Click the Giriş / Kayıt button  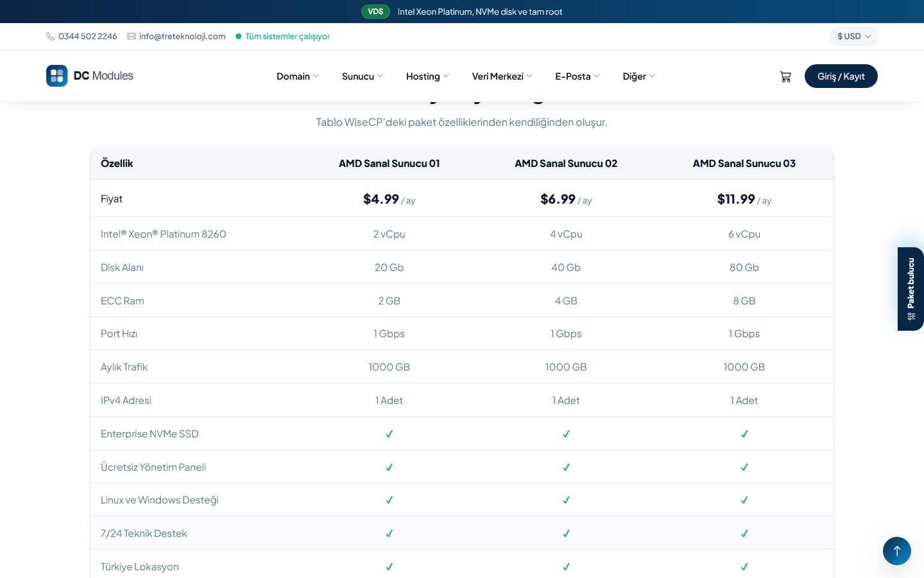[841, 76]
